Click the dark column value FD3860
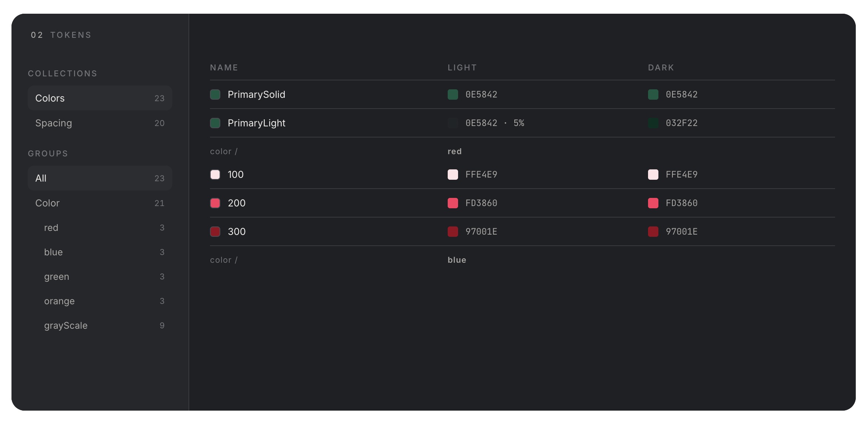 682,203
